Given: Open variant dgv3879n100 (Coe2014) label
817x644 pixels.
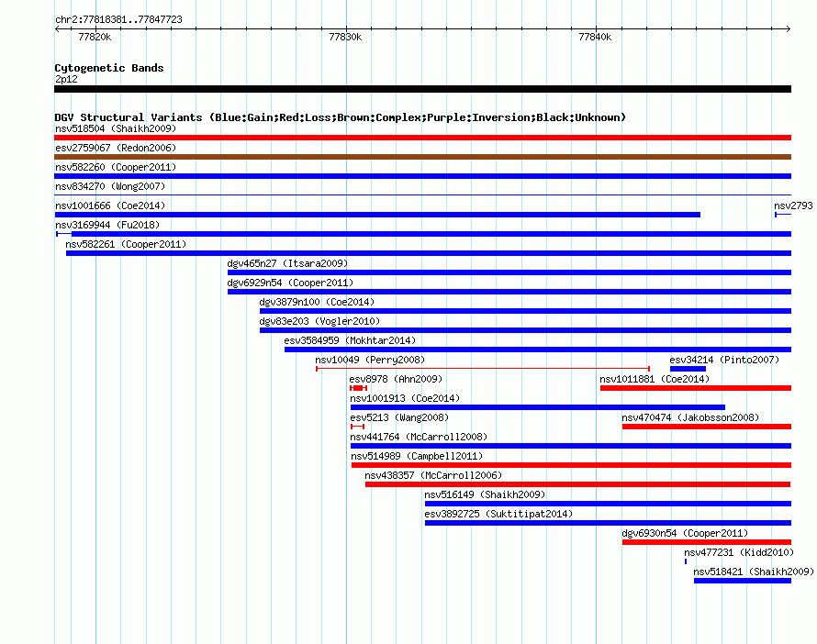Looking at the screenshot, I should click(317, 302).
